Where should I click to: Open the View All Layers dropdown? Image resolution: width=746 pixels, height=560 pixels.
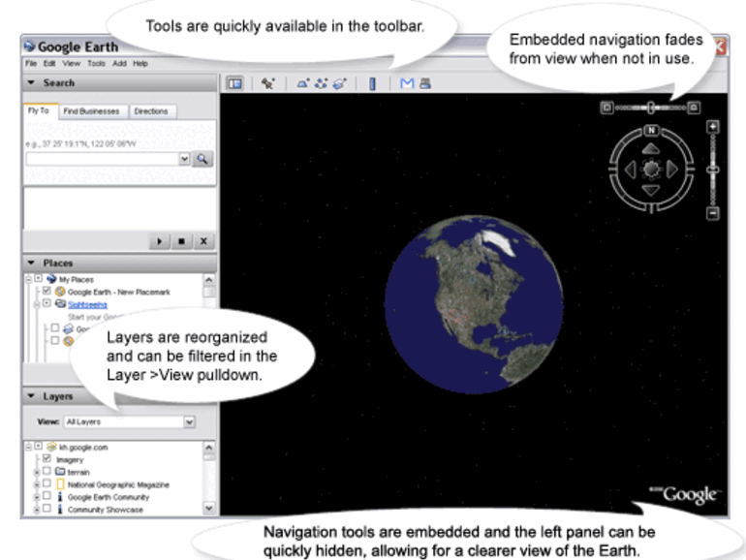coord(130,422)
